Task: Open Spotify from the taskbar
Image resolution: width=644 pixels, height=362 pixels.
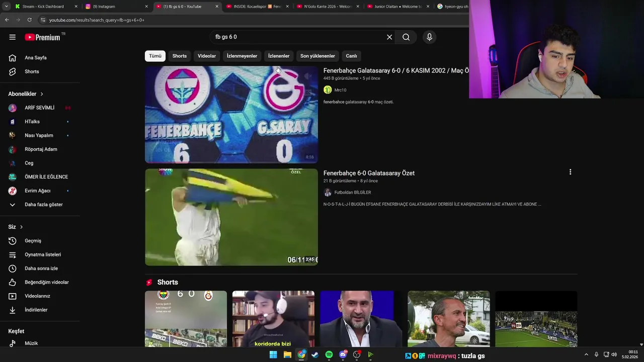Action: 329,355
